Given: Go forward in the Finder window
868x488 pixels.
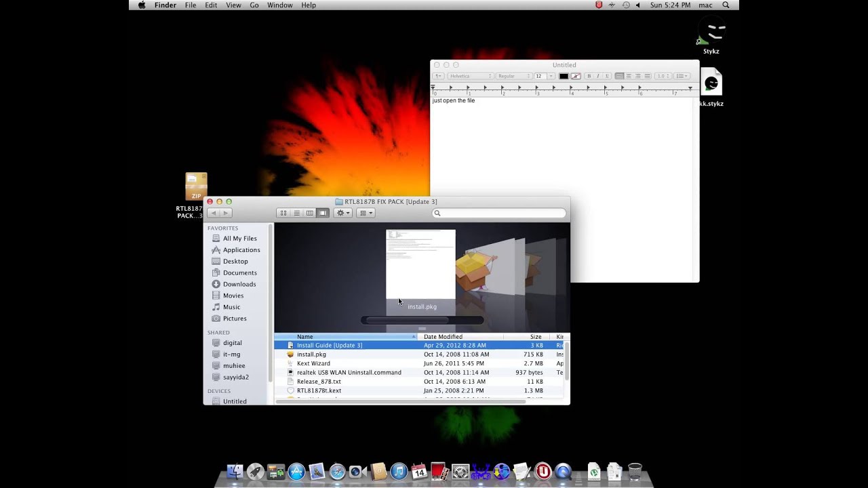Looking at the screenshot, I should tap(226, 213).
